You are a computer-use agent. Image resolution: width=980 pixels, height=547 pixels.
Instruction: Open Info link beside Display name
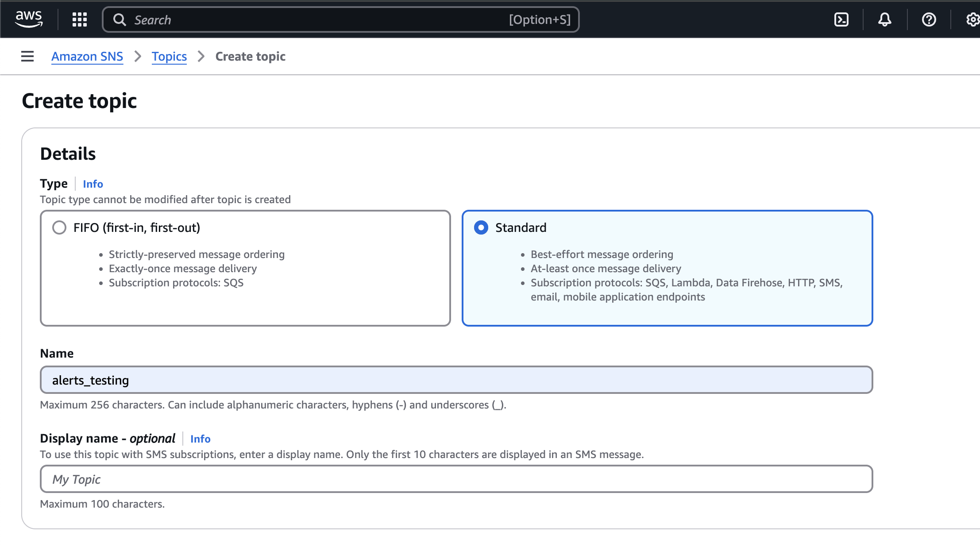pos(200,439)
